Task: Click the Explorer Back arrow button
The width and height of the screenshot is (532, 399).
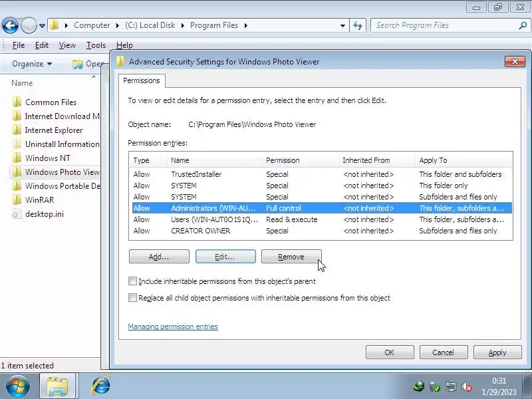Action: point(10,25)
